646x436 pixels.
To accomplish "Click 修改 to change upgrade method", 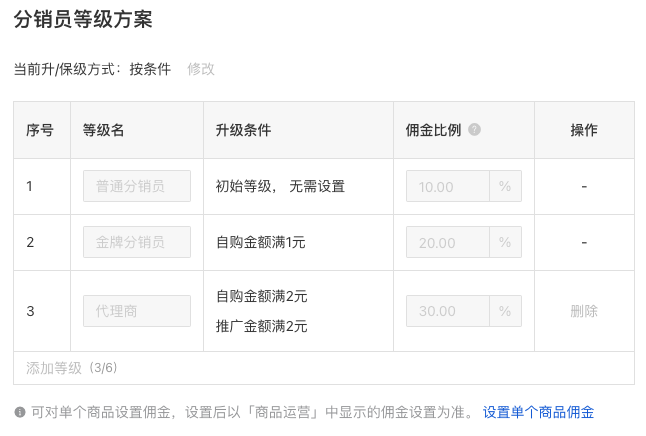I will (x=201, y=69).
